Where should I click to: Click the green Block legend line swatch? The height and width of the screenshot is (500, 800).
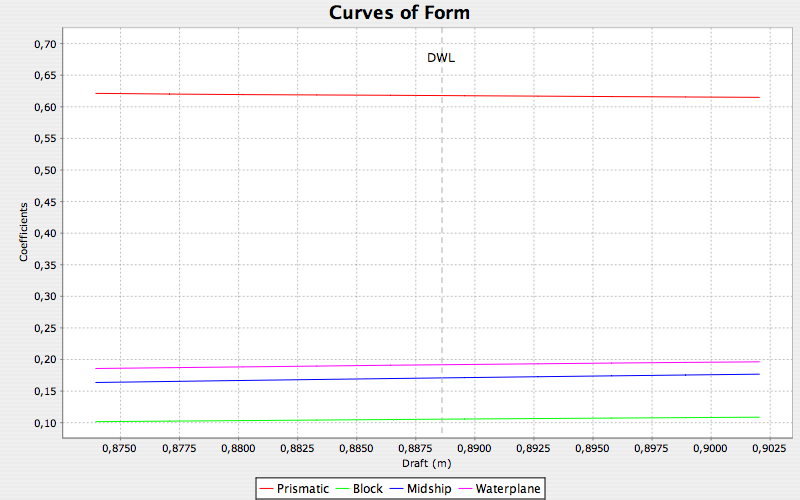point(342,488)
